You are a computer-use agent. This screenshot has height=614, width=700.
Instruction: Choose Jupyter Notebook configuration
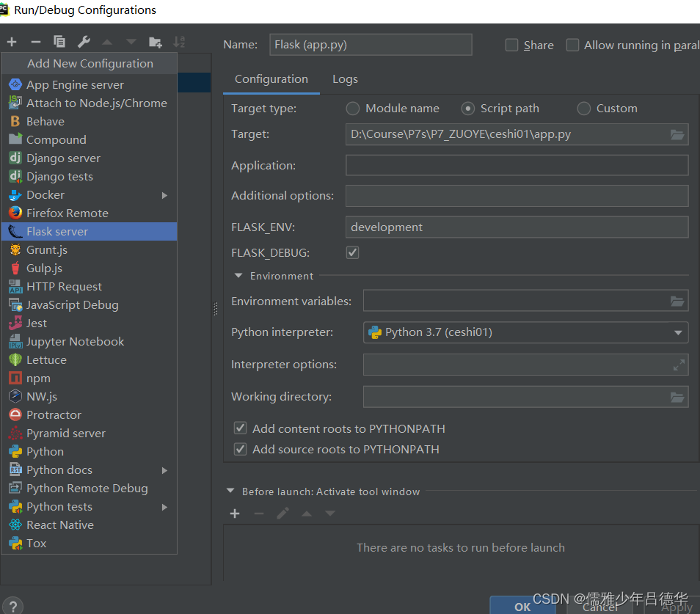pyautogui.click(x=90, y=341)
